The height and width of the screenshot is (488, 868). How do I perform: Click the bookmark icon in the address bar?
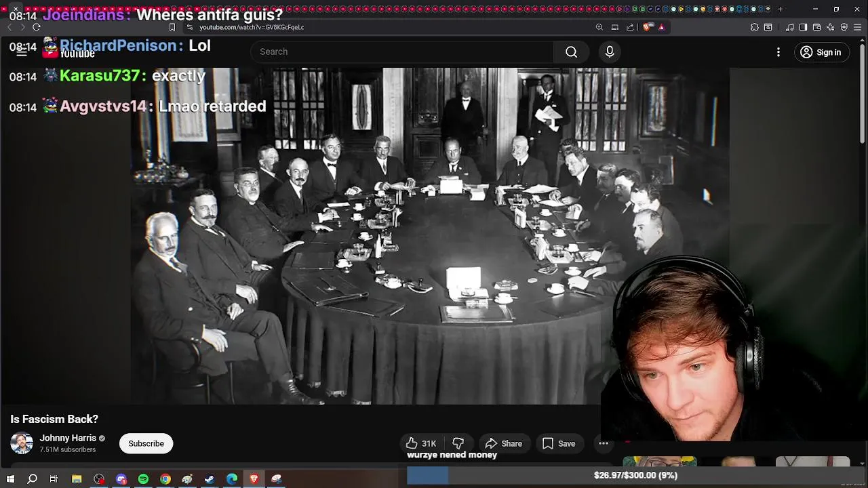172,27
